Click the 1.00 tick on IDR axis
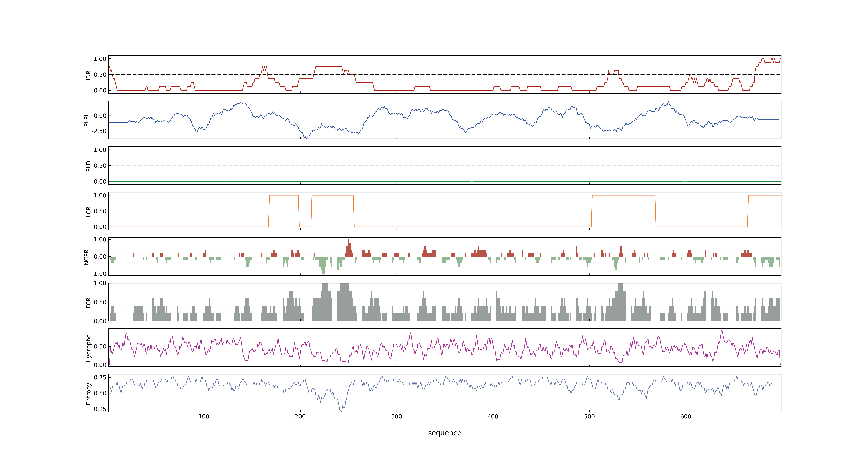The image size is (868, 463). point(100,59)
